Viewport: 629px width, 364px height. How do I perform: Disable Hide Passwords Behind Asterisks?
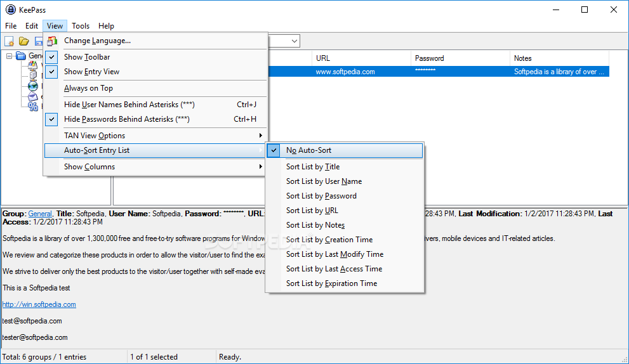click(156, 119)
